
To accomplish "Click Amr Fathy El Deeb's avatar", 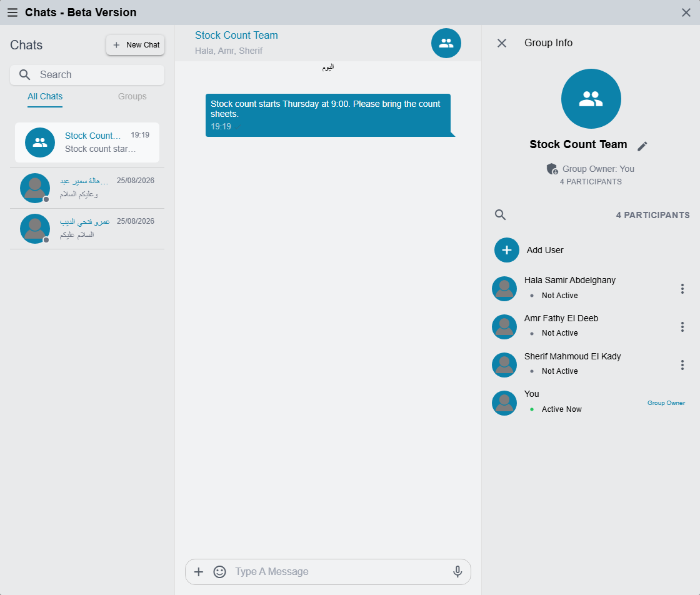I will pos(504,327).
